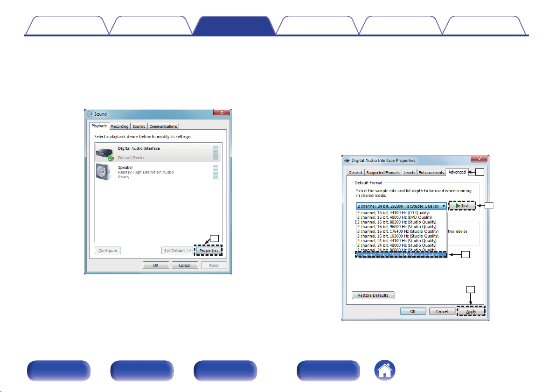The width and height of the screenshot is (556, 392).
Task: Select the Levels tab
Action: coord(409,172)
